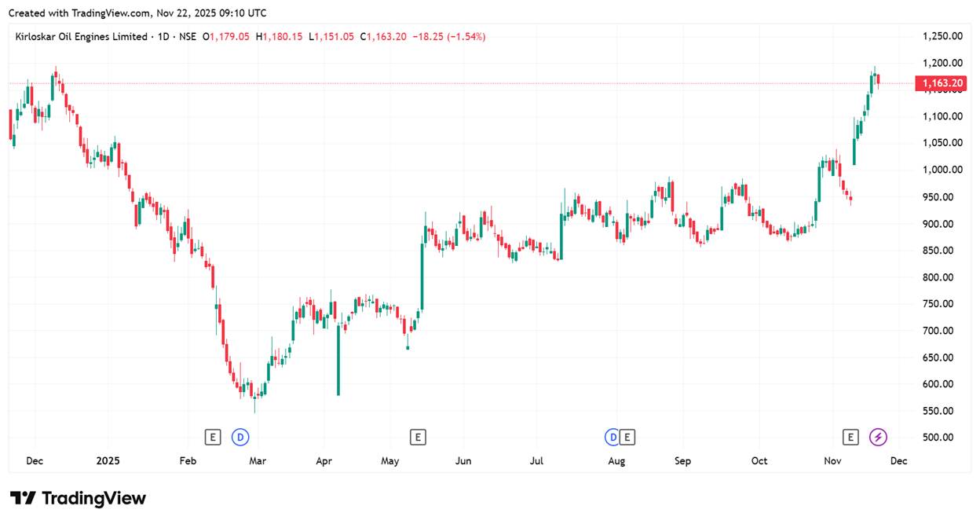Click the Created with TradingView.com header text
Screen dimensions: 980x524
click(x=137, y=13)
